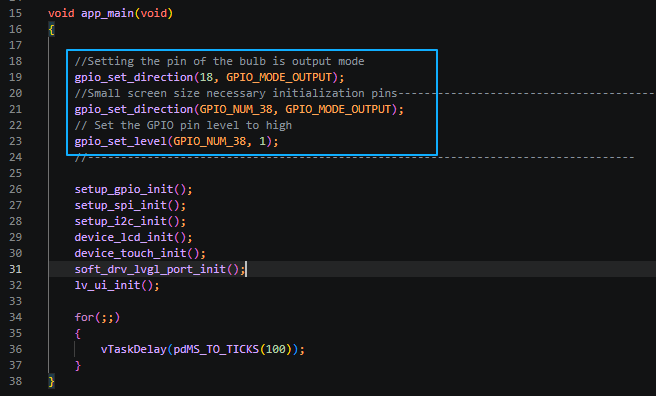Click the setup_i2c_init call
This screenshot has width=656, height=396.
130,221
